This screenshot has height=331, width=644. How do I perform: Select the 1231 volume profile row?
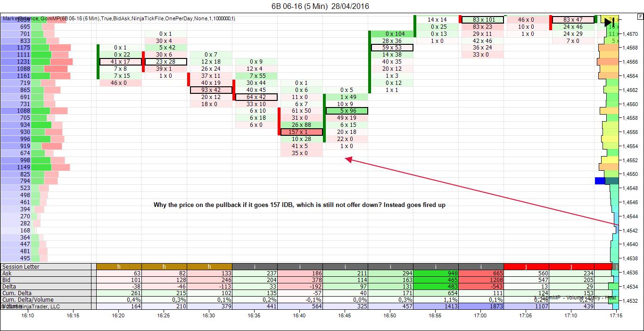(37, 62)
